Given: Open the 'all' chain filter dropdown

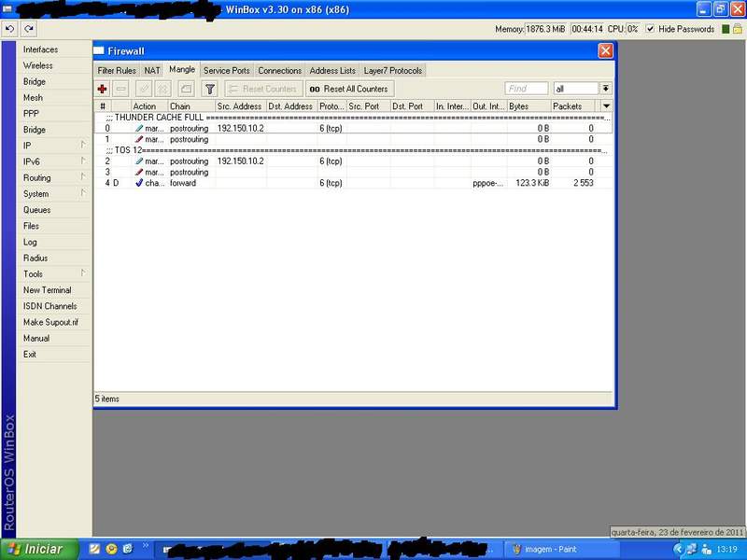Looking at the screenshot, I should 605,89.
